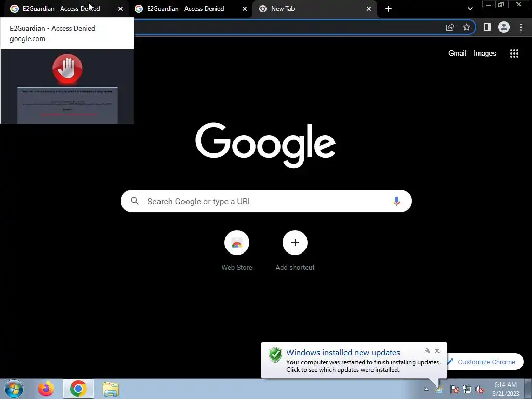Open notification options wrench icon
The width and height of the screenshot is (532, 399).
(428, 351)
